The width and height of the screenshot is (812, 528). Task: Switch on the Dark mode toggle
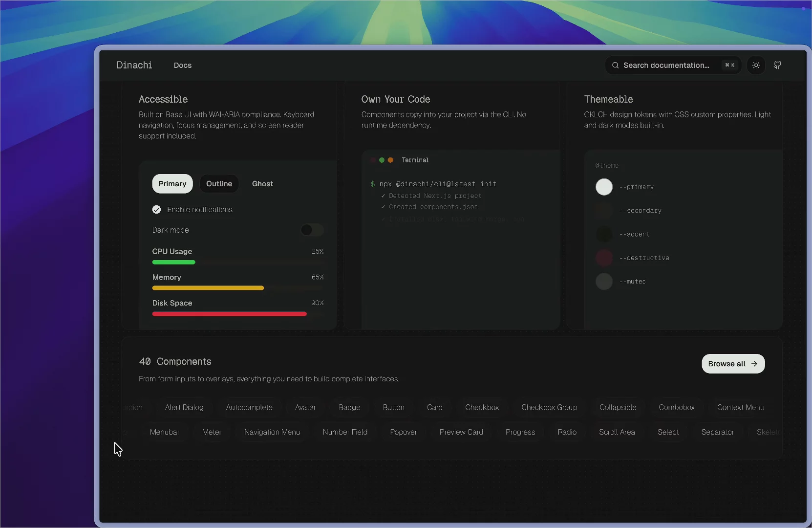pos(312,230)
